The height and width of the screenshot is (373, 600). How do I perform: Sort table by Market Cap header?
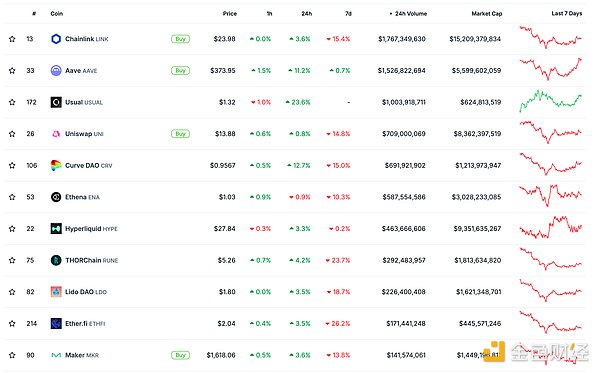pos(487,14)
